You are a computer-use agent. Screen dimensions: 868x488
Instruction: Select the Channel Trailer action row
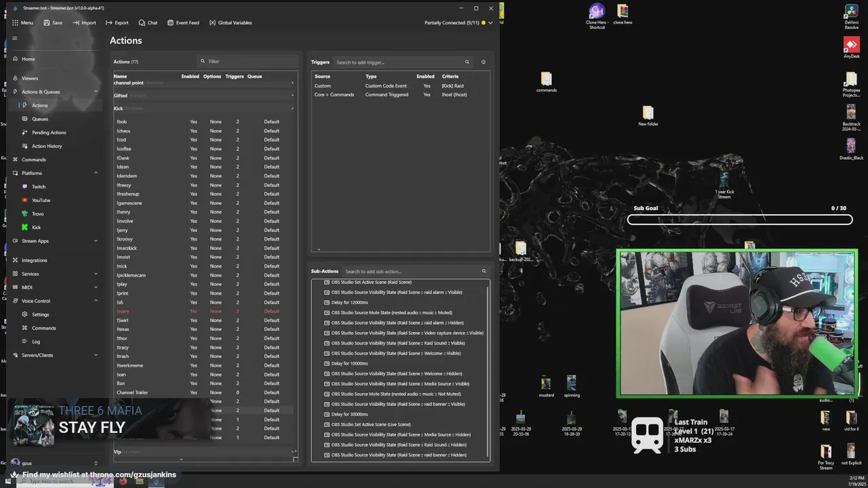[203, 392]
